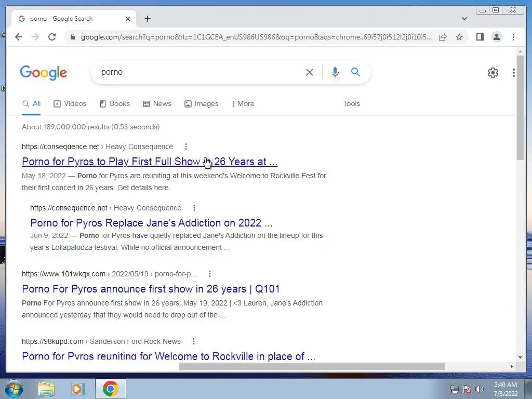This screenshot has height=399, width=532.
Task: Open the volume control in the tray
Action: (x=480, y=389)
